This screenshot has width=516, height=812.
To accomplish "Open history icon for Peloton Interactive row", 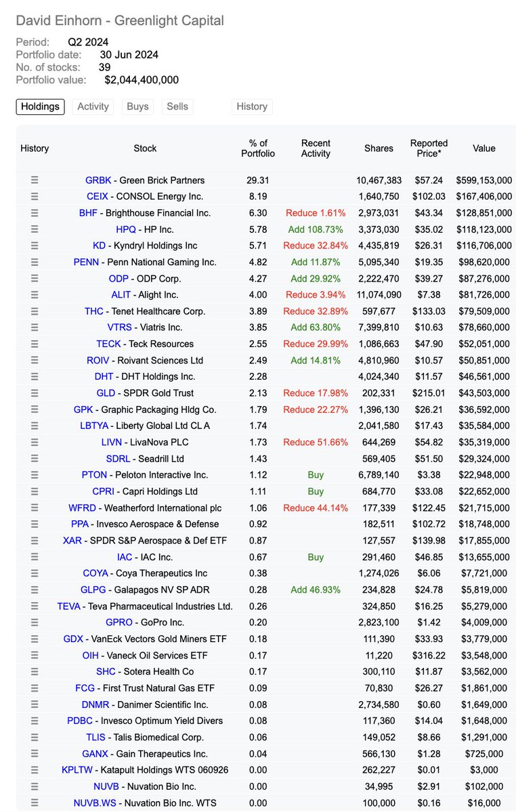I will point(35,475).
